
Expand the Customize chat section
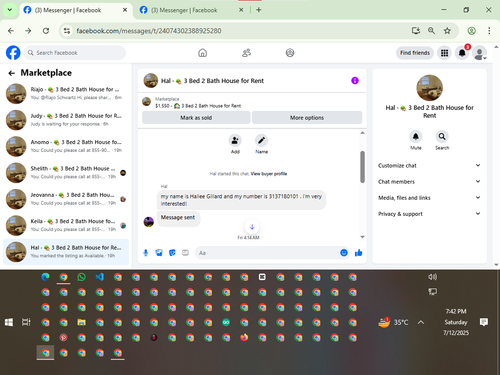click(429, 166)
